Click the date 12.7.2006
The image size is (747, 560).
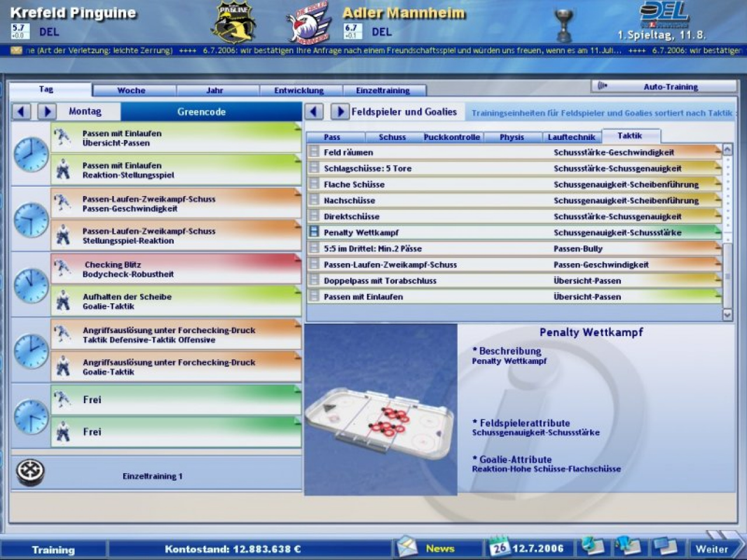tap(538, 548)
